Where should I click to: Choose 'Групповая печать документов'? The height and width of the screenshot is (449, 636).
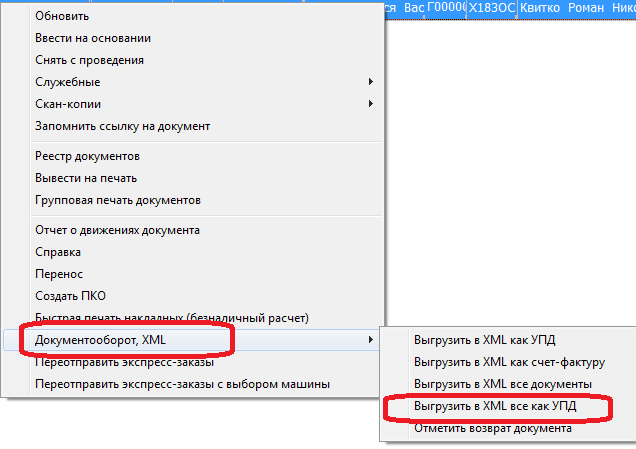click(118, 200)
